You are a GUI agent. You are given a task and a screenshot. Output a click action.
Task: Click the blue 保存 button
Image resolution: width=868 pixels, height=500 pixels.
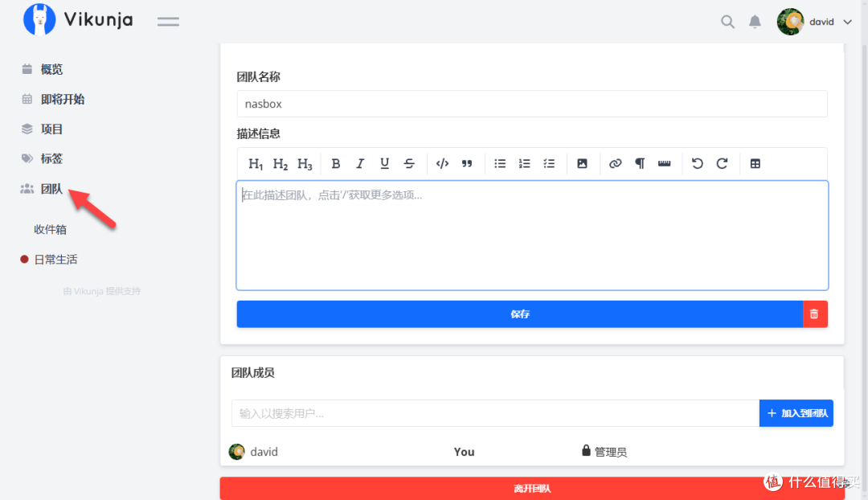pos(520,314)
